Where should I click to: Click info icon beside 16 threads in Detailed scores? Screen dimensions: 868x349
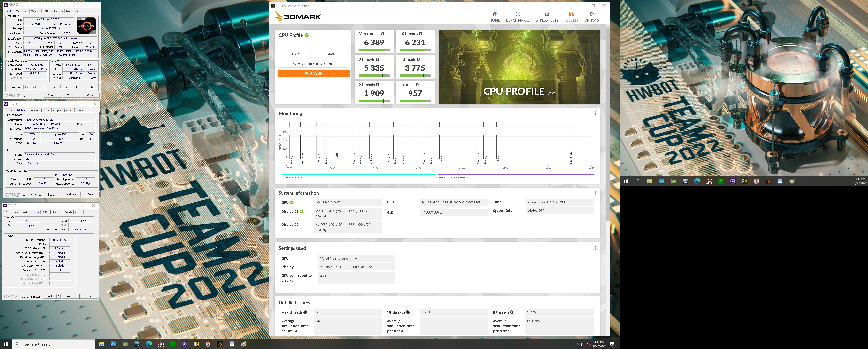tap(408, 312)
